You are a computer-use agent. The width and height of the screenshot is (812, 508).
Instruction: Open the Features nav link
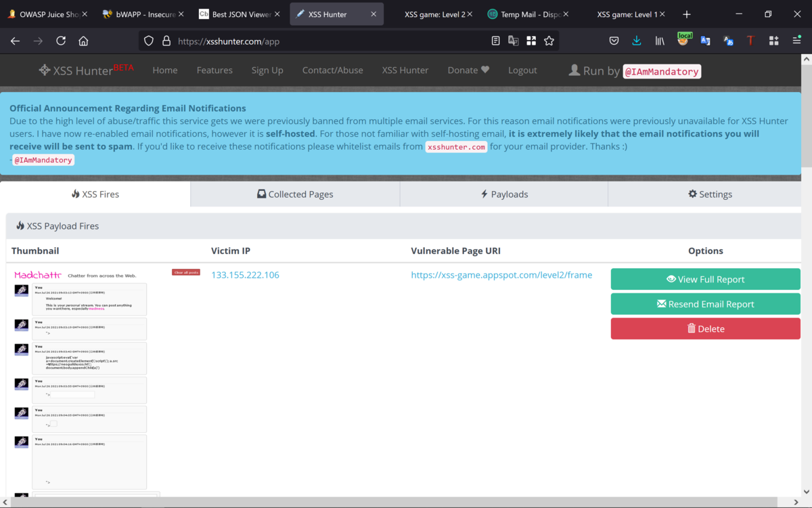click(215, 70)
